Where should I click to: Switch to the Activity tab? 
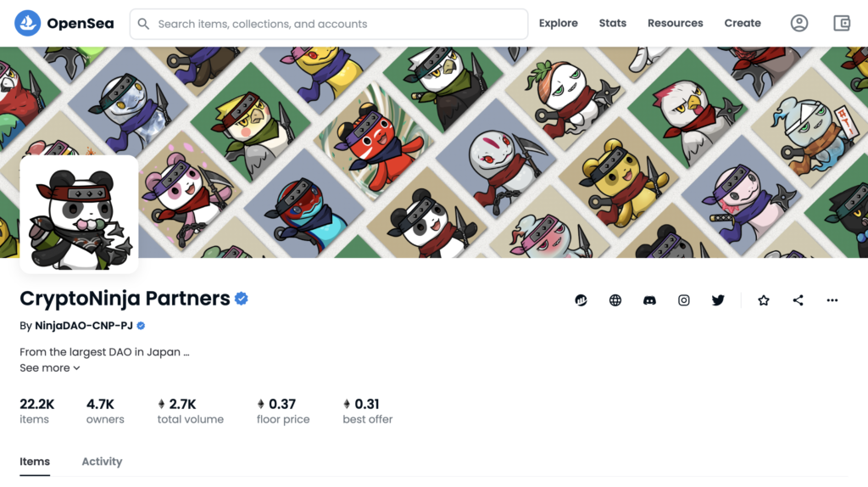point(102,462)
